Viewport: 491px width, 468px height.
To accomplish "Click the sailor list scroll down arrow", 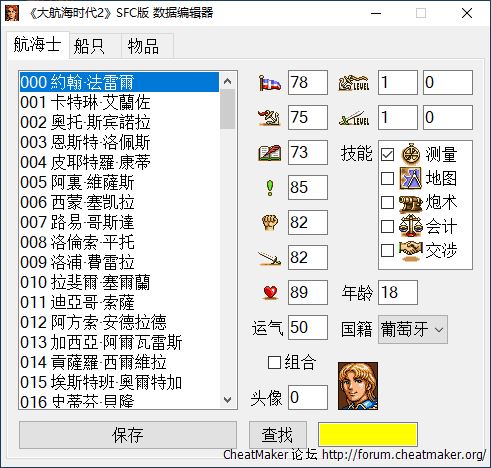I will pos(228,399).
